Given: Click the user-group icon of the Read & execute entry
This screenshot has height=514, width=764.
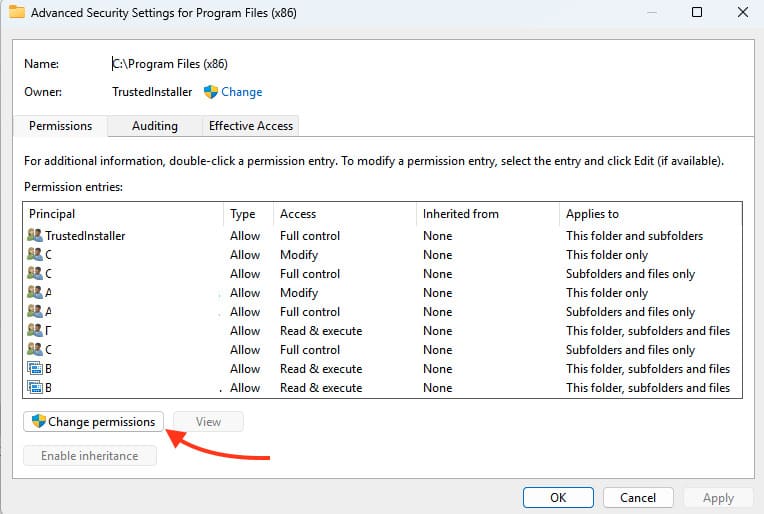Looking at the screenshot, I should tap(35, 331).
